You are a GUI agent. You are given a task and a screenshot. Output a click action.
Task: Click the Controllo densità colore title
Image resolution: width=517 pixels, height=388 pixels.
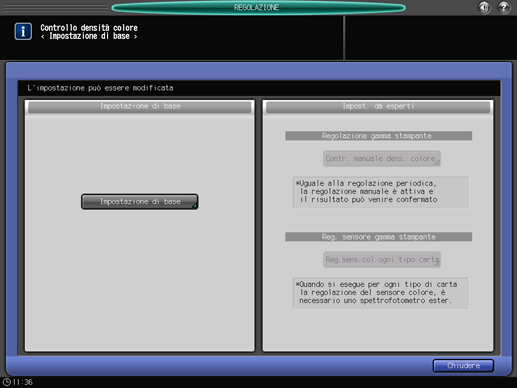(x=89, y=28)
